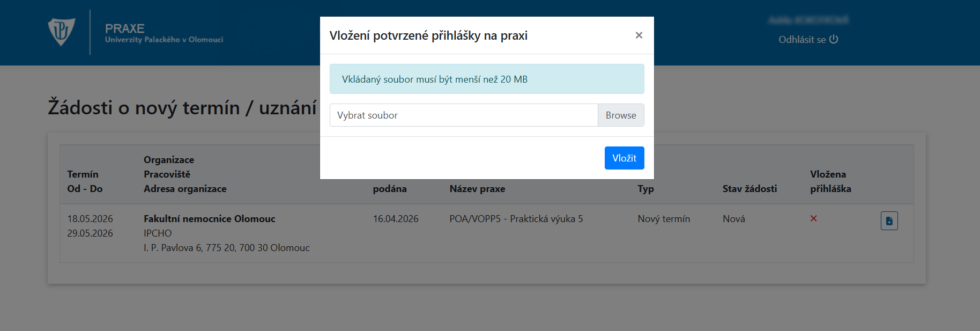
Task: Click the 'Název praxe' column header
Action: click(x=477, y=189)
